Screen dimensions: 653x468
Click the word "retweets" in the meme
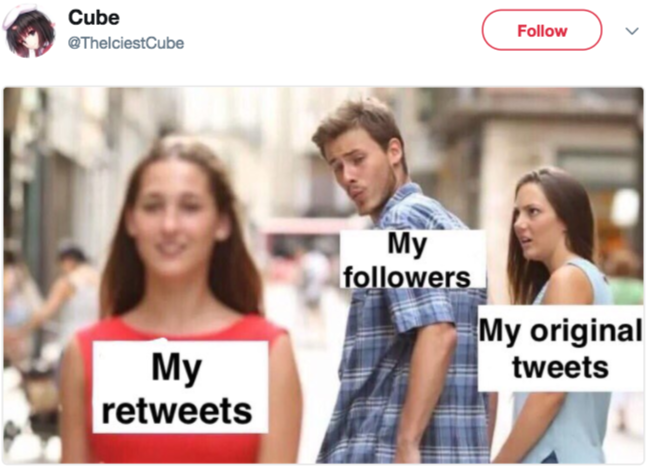tap(177, 411)
